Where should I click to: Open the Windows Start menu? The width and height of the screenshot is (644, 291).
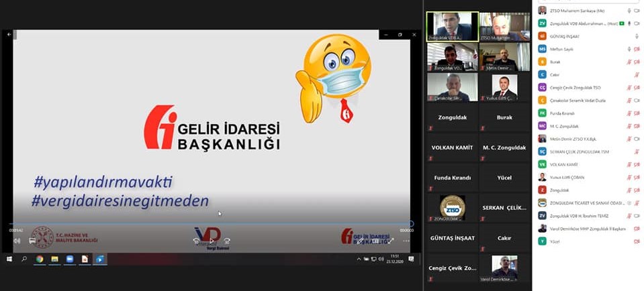pyautogui.click(x=9, y=259)
